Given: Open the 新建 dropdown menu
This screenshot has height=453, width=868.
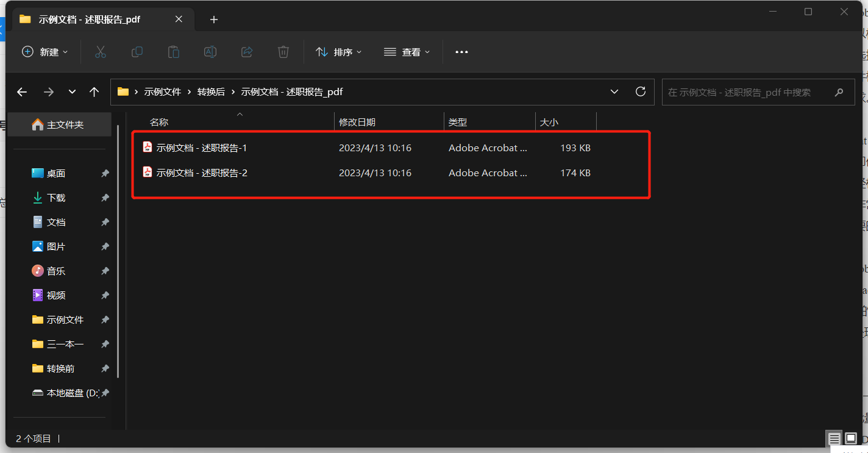Looking at the screenshot, I should 45,52.
